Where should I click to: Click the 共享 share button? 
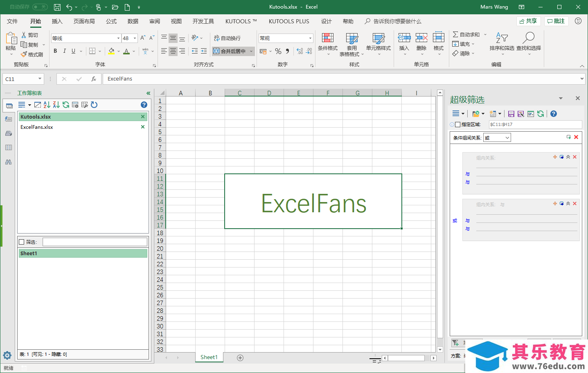click(x=528, y=21)
